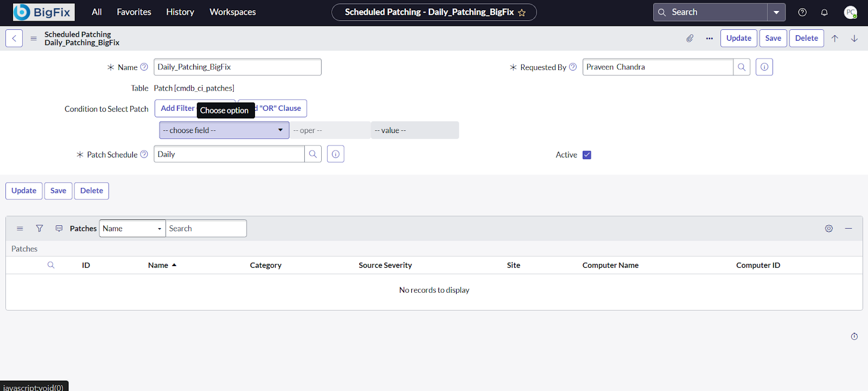The image size is (868, 391).
Task: Uncheck the Active checkbox
Action: tap(586, 155)
